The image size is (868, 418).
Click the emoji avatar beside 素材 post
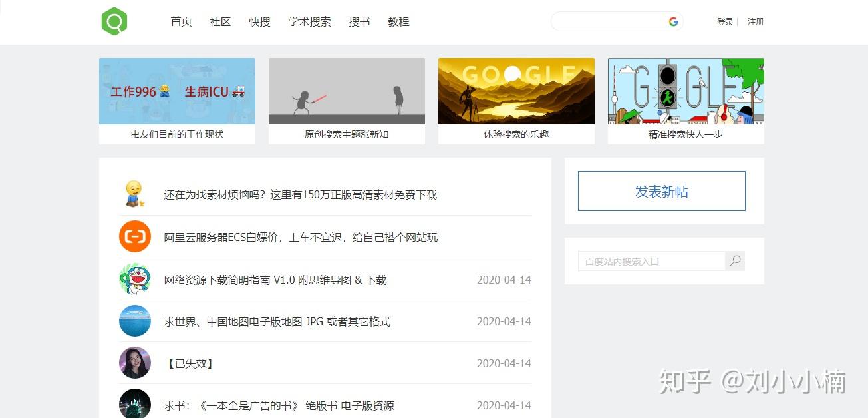pos(135,194)
